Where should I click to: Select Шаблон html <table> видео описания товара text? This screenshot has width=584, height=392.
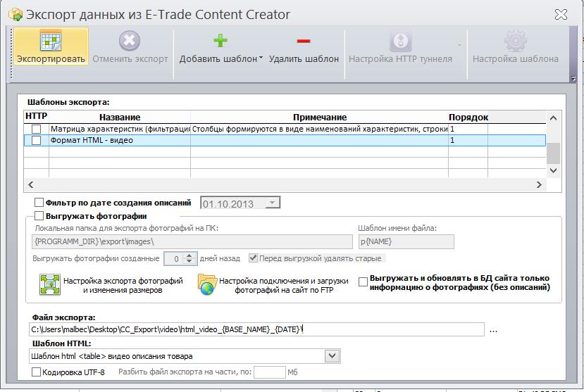point(112,356)
